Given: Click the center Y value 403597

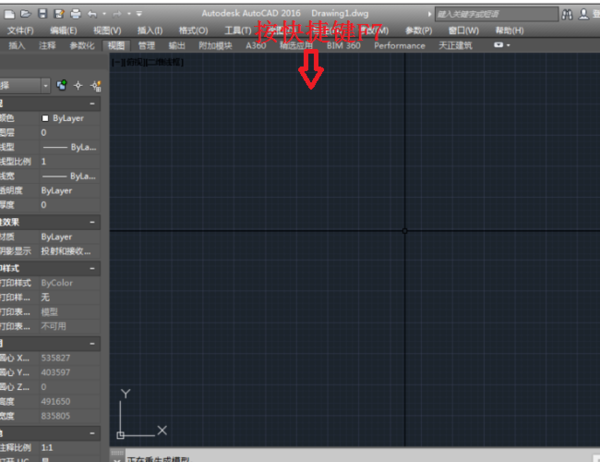Looking at the screenshot, I should (70, 372).
